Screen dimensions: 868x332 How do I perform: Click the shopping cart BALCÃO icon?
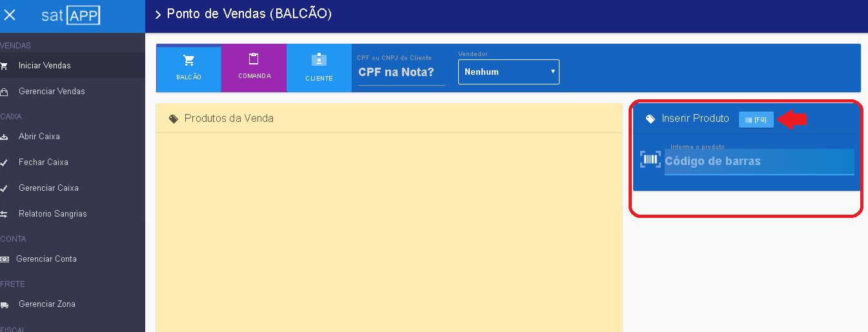tap(189, 61)
